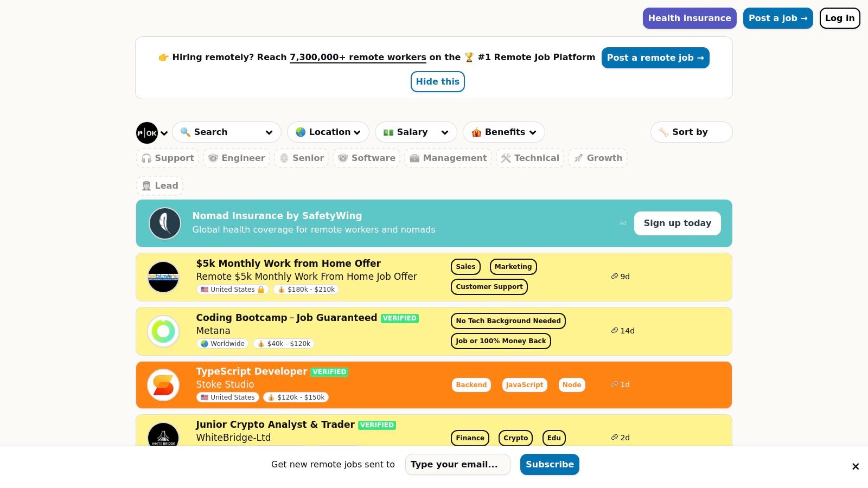Open the Benefits filter dropdown
Screen dimensions: 868x488
[x=504, y=132]
